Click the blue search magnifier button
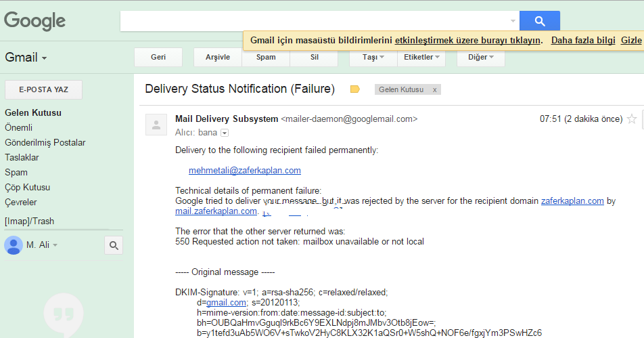The height and width of the screenshot is (338, 644). pyautogui.click(x=539, y=21)
